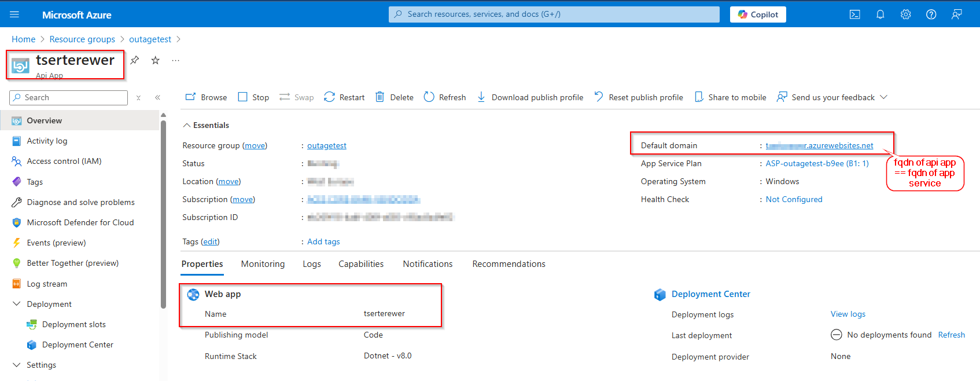Viewport: 980px width, 381px height.
Task: Click the sidebar vertical scrollbar
Action: click(x=163, y=214)
